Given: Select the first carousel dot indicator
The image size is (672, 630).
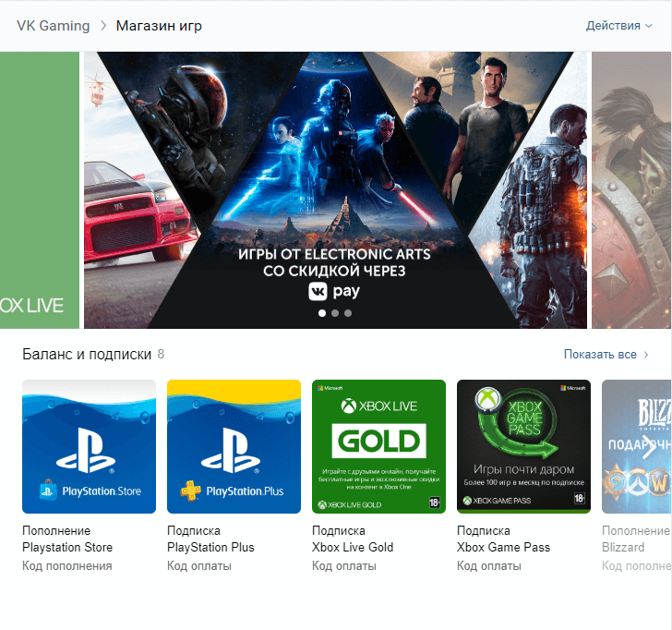Looking at the screenshot, I should point(322,313).
